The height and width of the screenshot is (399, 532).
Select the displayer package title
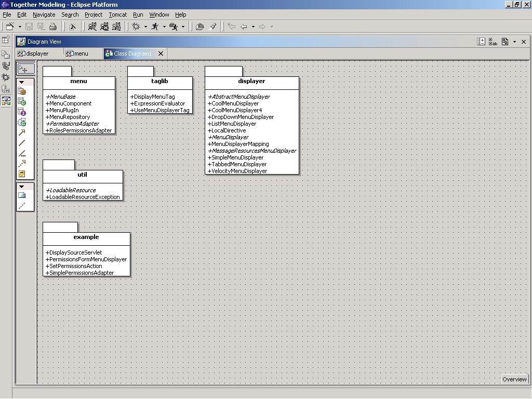coord(251,81)
